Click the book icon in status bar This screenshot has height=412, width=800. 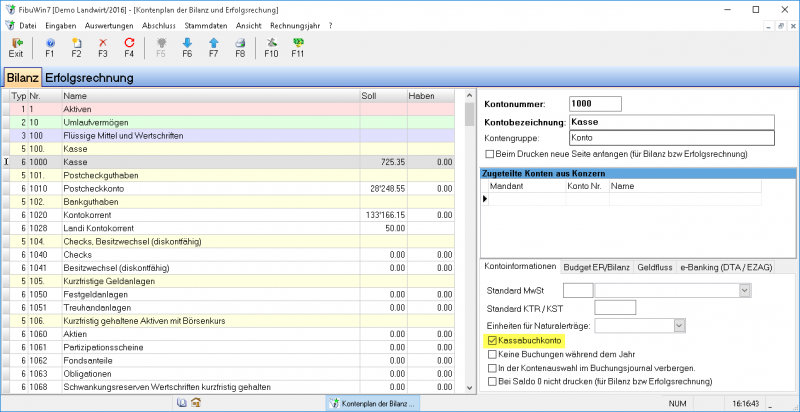(x=181, y=403)
